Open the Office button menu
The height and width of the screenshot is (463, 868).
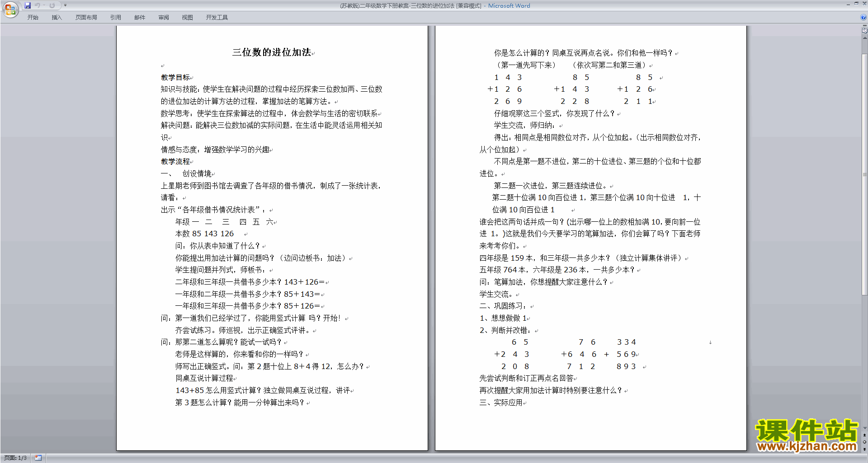[x=10, y=9]
